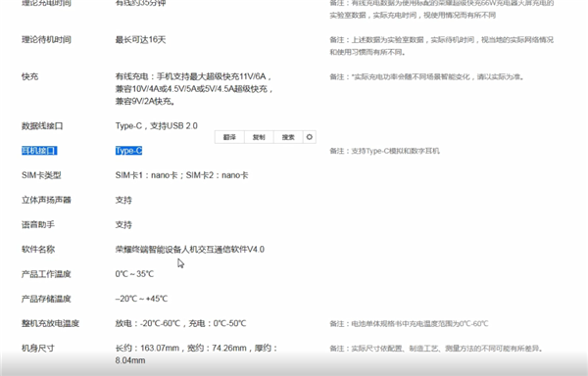The image size is (588, 376).
Task: Click the 理论待机时间 label
Action: pos(46,40)
